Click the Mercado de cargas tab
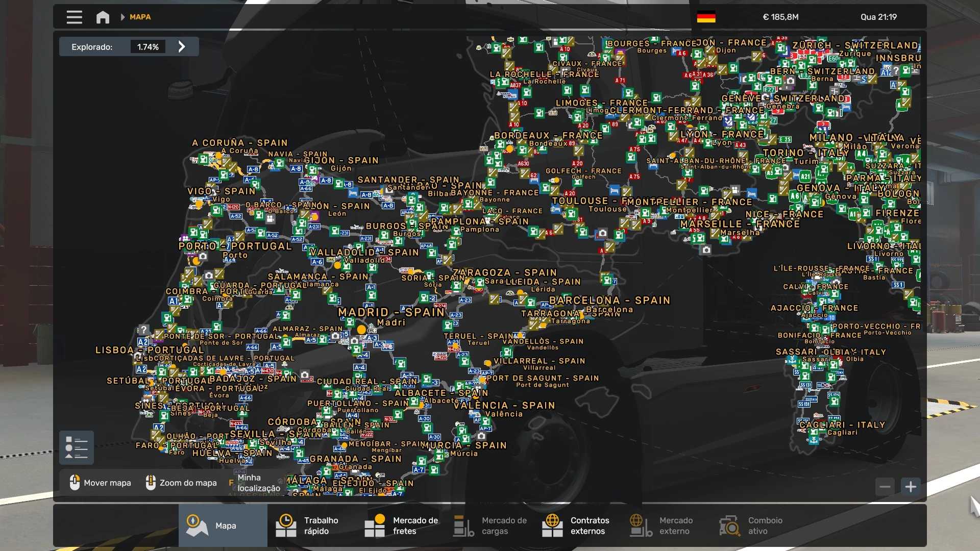The height and width of the screenshot is (551, 980). (x=490, y=525)
